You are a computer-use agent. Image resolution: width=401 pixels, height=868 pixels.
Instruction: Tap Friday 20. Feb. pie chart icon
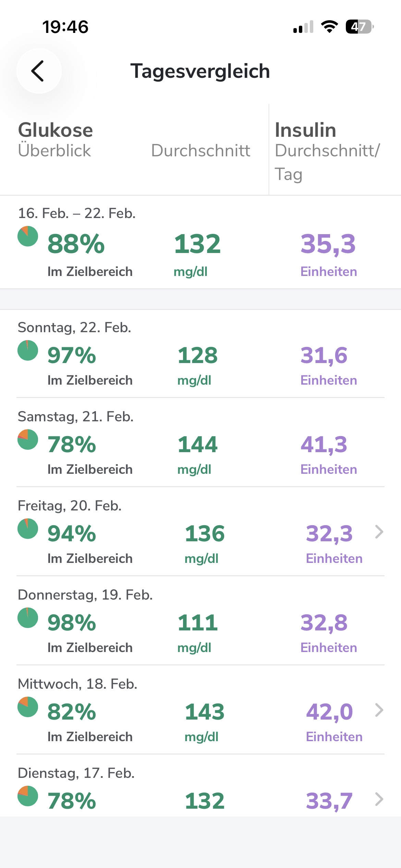(x=28, y=529)
